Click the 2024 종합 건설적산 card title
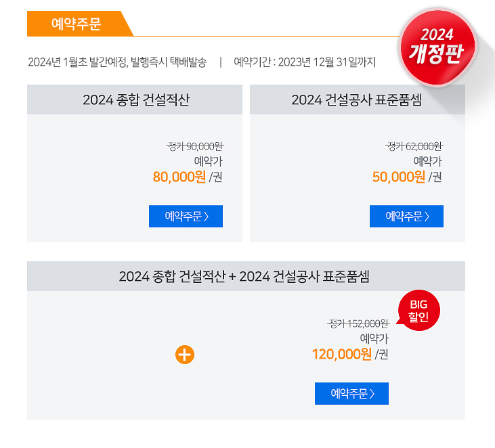 pyautogui.click(x=136, y=99)
